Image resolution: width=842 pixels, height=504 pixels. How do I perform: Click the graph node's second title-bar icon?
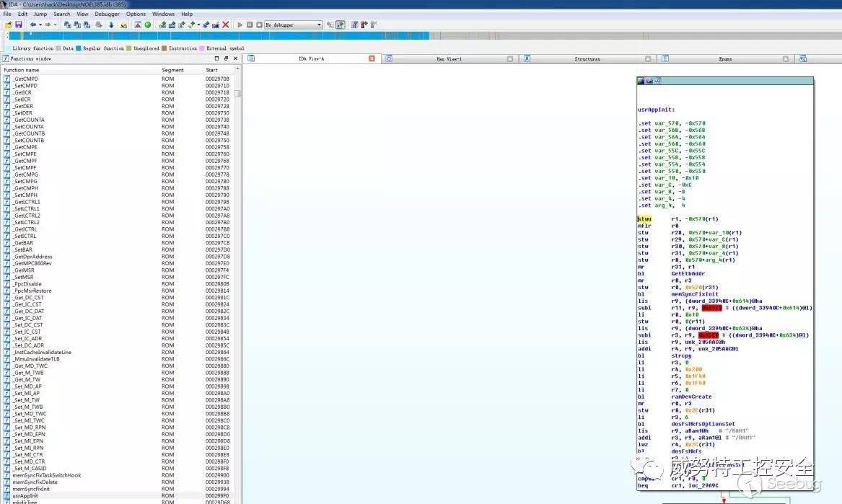(649, 81)
